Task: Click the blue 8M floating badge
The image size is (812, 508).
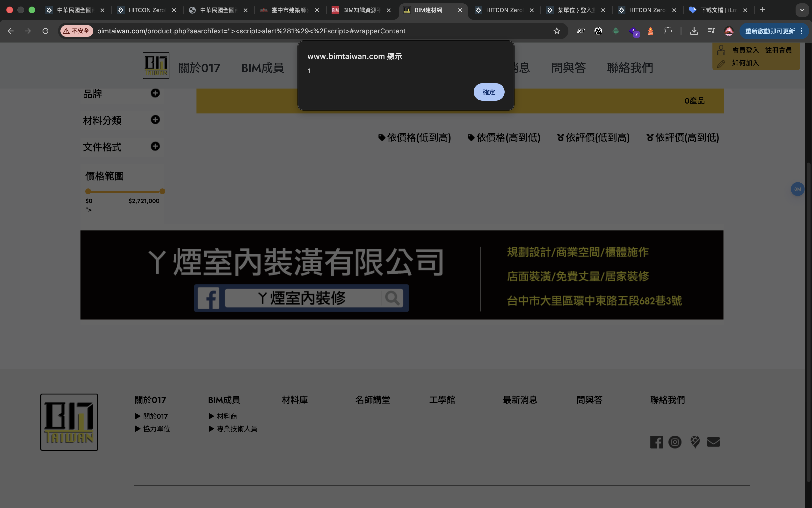Action: pyautogui.click(x=797, y=189)
